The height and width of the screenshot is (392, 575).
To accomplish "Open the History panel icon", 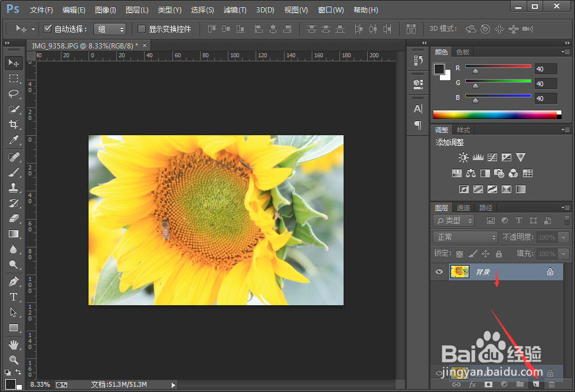I will (x=418, y=60).
